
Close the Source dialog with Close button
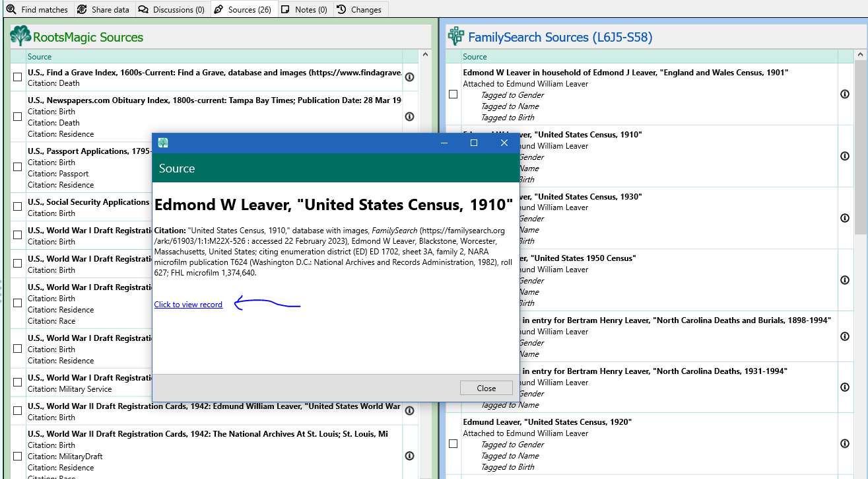486,388
